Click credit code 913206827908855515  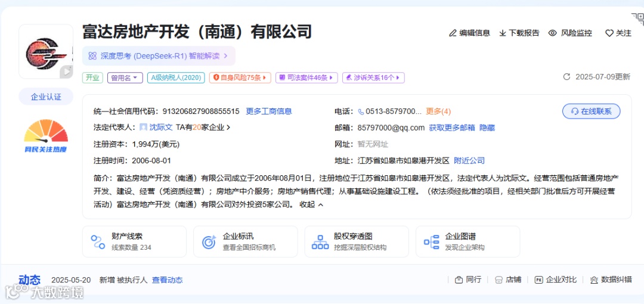201,111
